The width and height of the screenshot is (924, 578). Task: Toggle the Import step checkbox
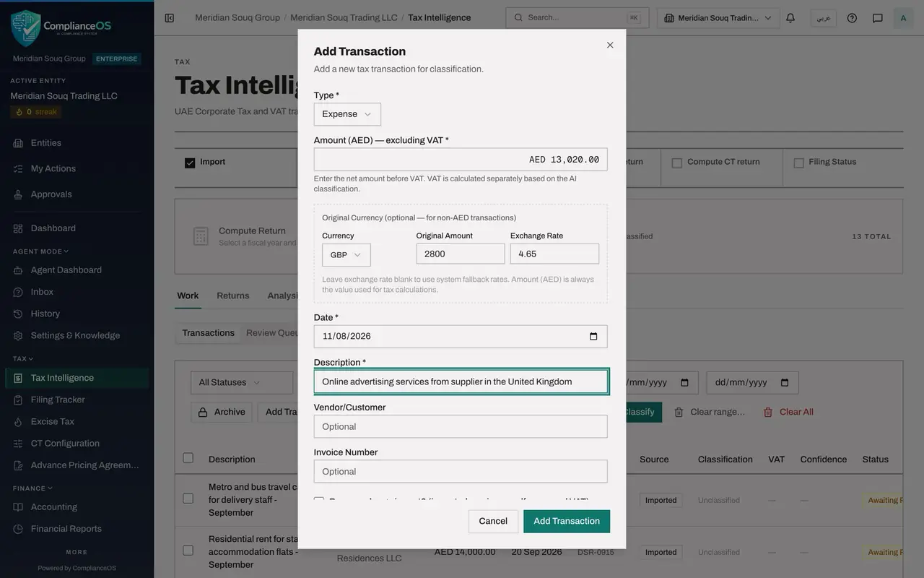coord(190,163)
